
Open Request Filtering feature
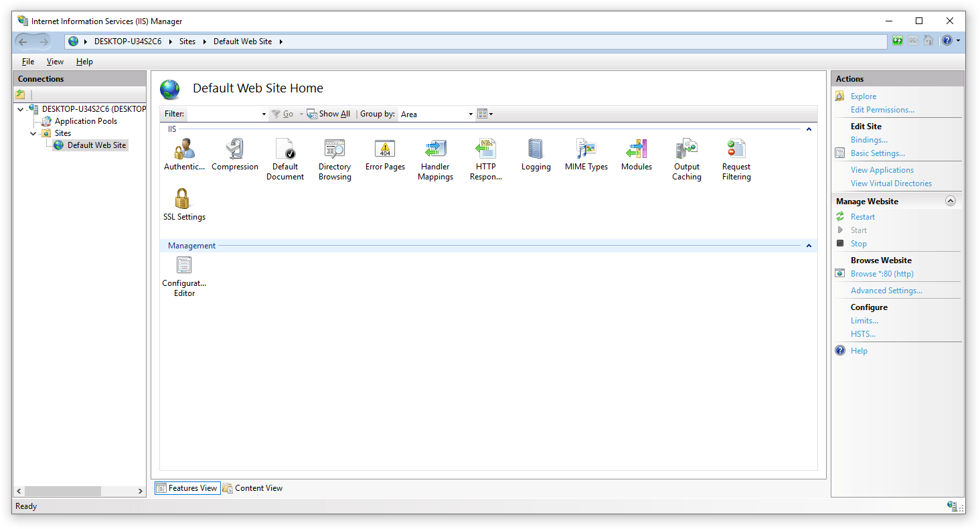pyautogui.click(x=736, y=159)
